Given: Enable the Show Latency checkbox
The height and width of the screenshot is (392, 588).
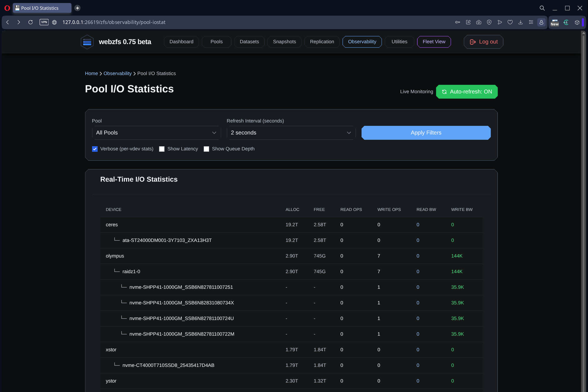Looking at the screenshot, I should pos(162,149).
